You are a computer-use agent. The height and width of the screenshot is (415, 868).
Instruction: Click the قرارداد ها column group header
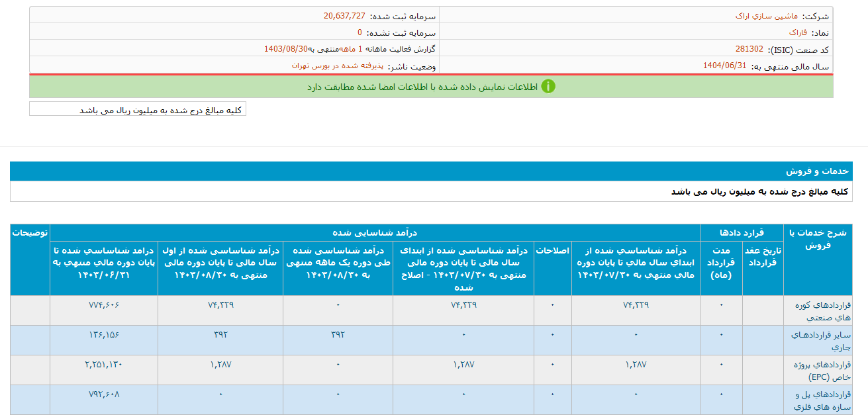tap(742, 232)
